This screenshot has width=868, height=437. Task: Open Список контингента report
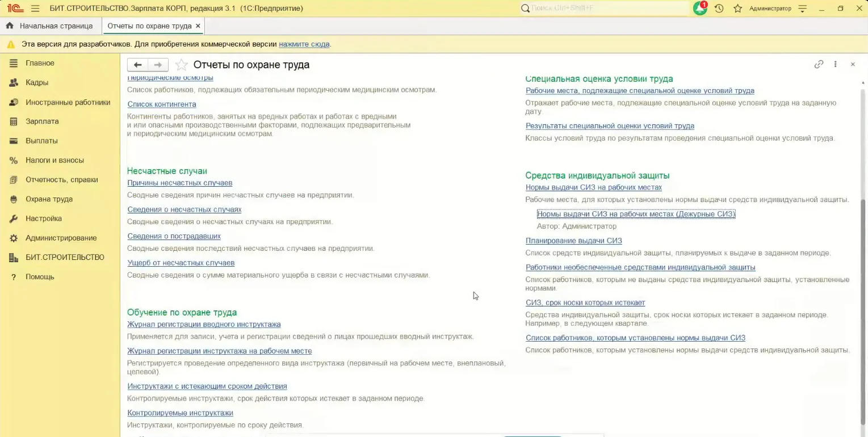tap(162, 104)
